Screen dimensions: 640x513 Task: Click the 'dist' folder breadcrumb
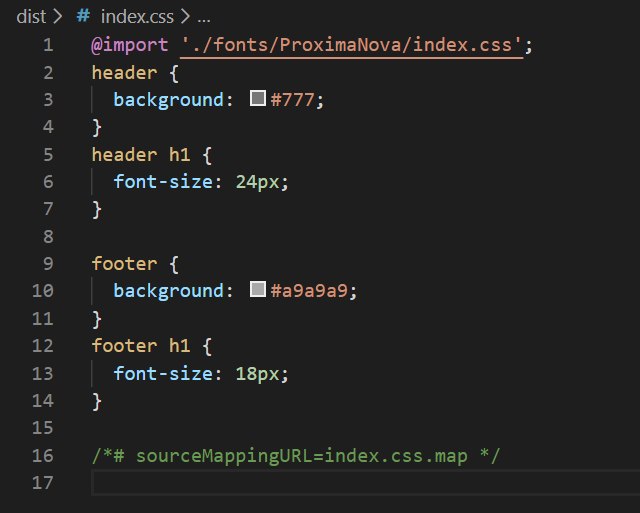click(31, 17)
